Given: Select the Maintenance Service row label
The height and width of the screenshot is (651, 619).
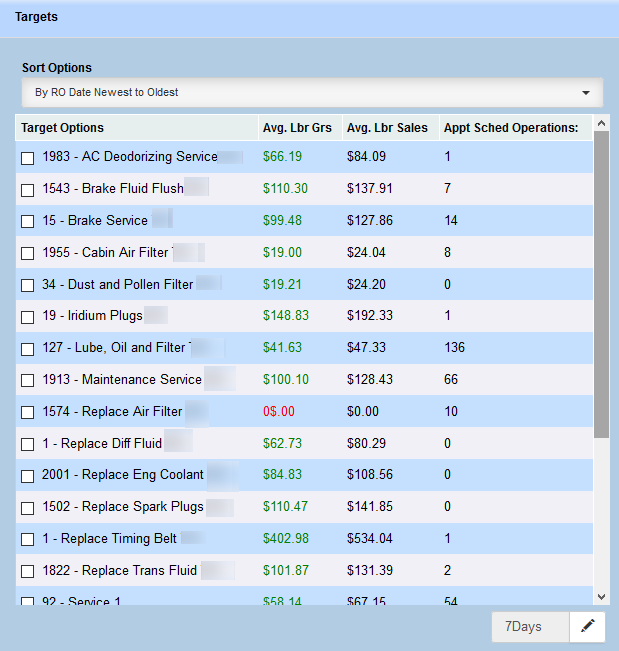Looking at the screenshot, I should [x=122, y=380].
